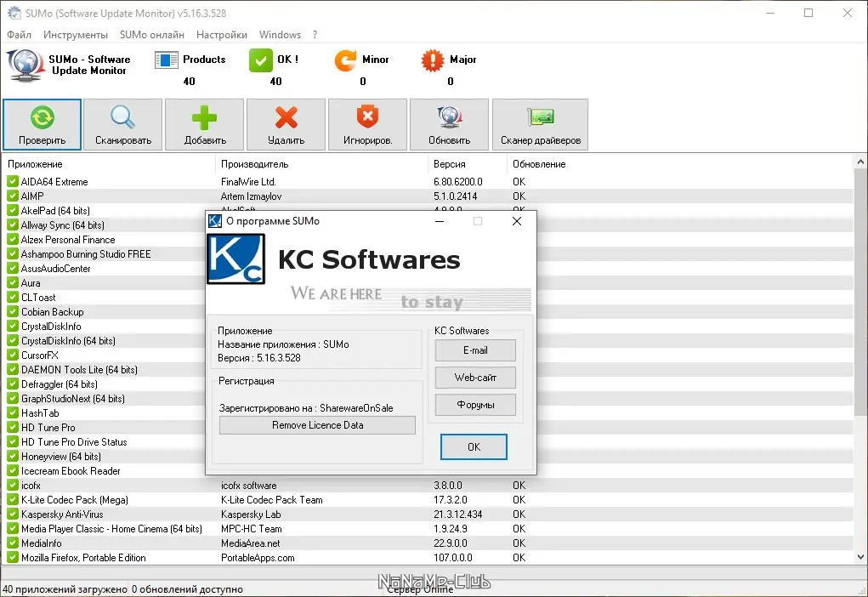Image resolution: width=868 pixels, height=597 pixels.
Task: Select the Mozilla Firefox, Portable Edition row
Action: (x=428, y=558)
